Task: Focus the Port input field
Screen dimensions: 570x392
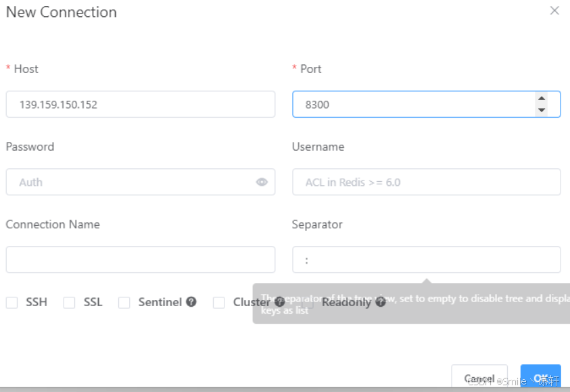Action: 427,104
